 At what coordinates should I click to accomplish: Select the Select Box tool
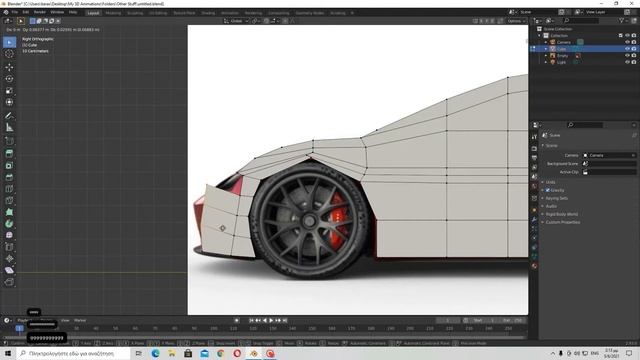tap(9, 42)
